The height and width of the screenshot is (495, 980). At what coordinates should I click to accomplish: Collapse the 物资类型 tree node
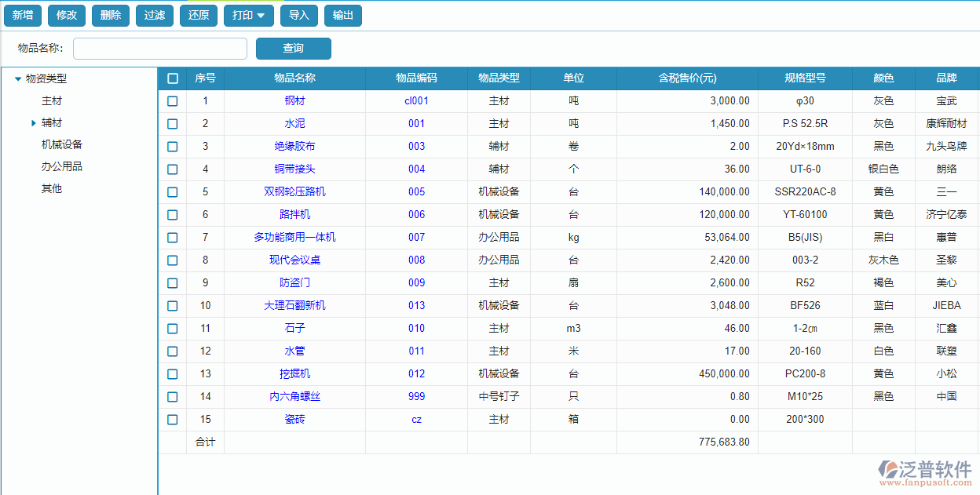[x=18, y=78]
